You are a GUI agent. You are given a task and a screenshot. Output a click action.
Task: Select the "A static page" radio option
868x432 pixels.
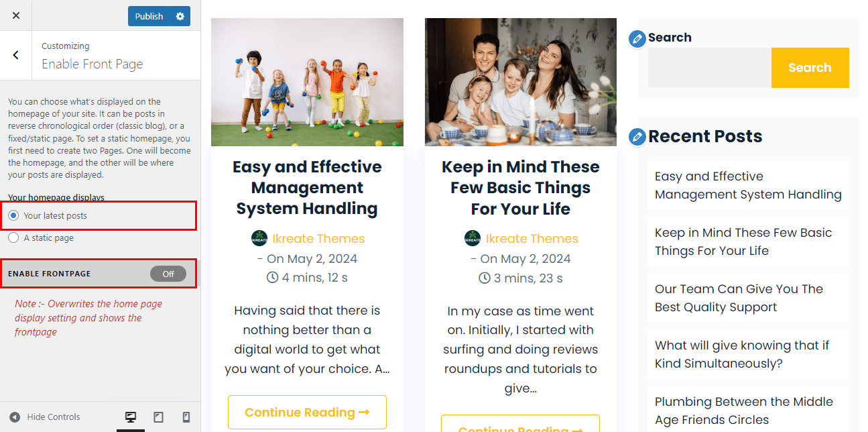coord(13,238)
